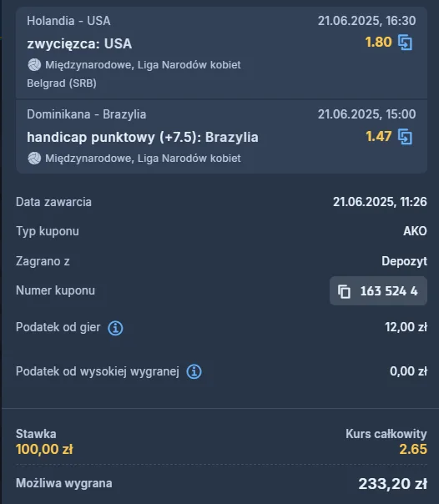Click the zwycięzca: USA bet label
The height and width of the screenshot is (504, 439).
coord(79,43)
